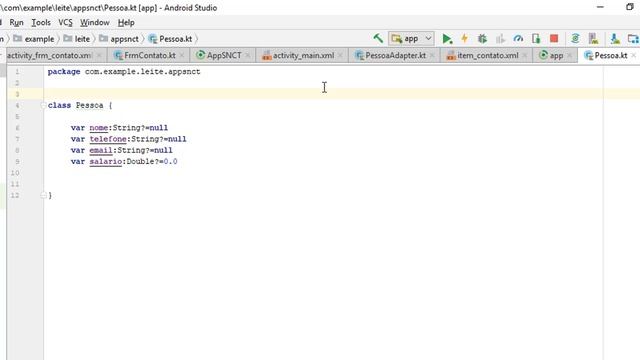Close the item_contato.xml tab
This screenshot has width=640, height=360.
(x=525, y=56)
